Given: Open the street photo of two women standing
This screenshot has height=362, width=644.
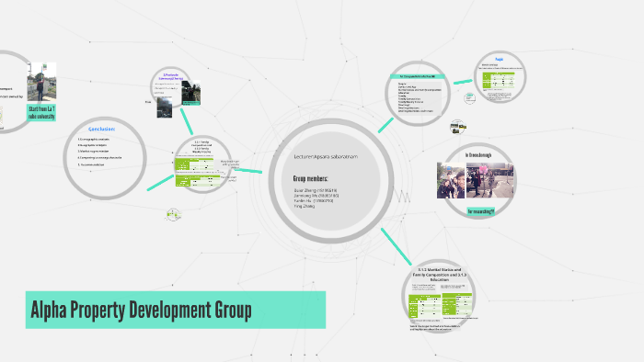Looking at the screenshot, I should tap(489, 180).
